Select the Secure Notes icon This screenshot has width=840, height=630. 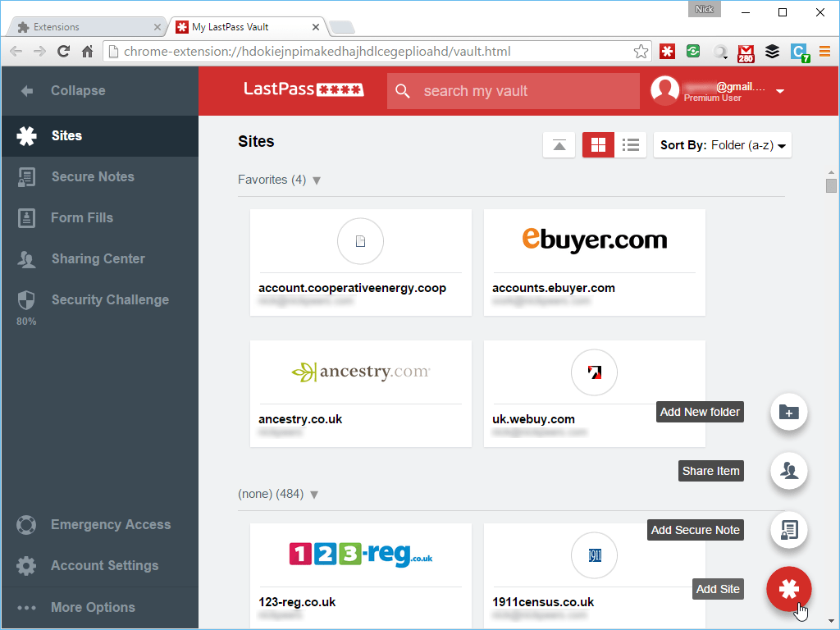(x=28, y=176)
